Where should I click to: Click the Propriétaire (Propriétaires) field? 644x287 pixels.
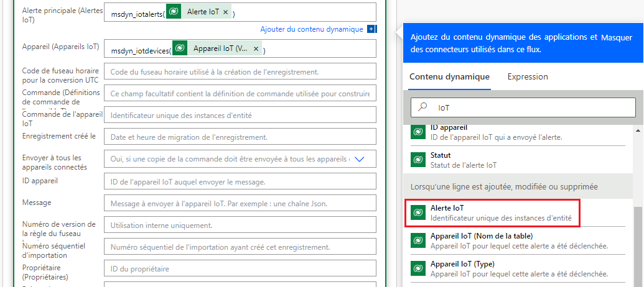click(x=240, y=268)
